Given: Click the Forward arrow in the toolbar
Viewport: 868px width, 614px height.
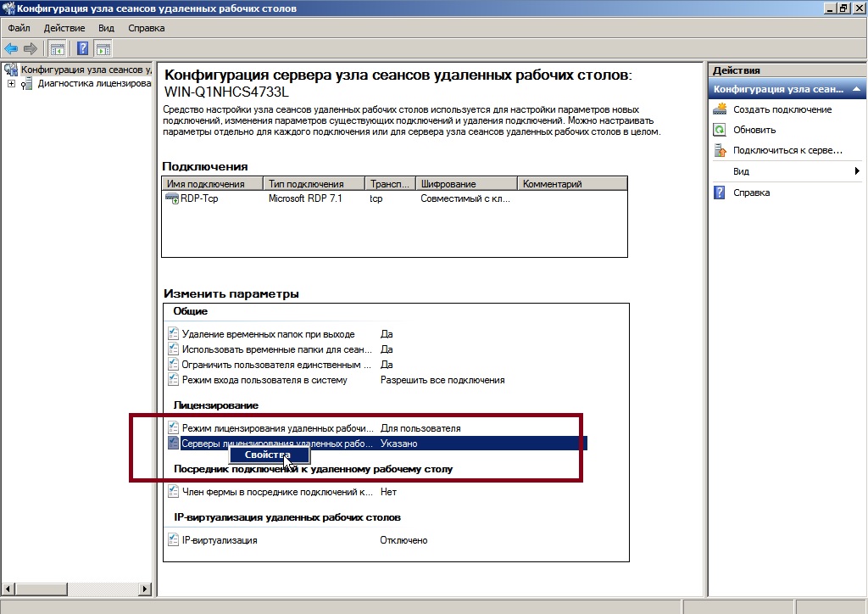Looking at the screenshot, I should click(31, 48).
